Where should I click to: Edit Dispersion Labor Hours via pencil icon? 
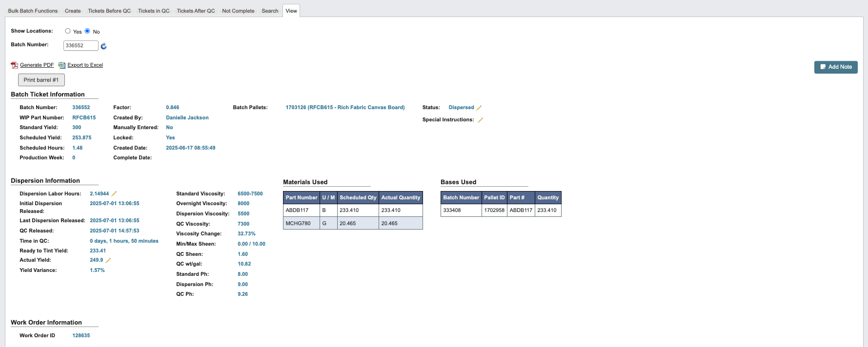click(x=114, y=194)
